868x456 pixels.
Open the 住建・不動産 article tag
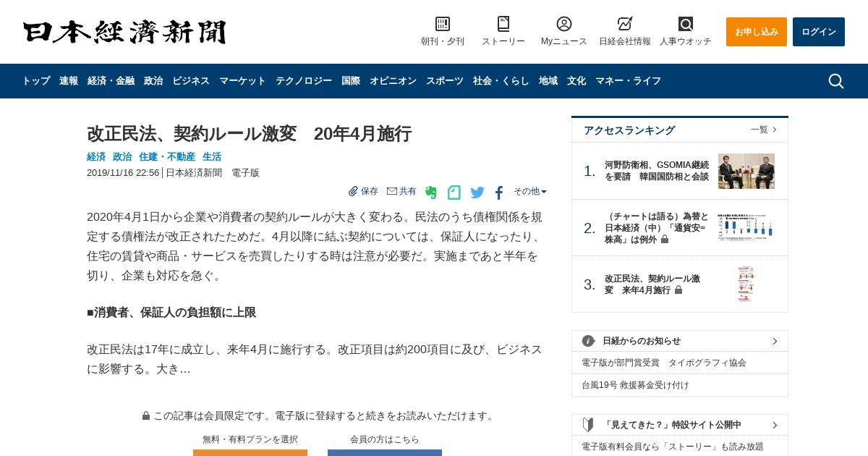(x=167, y=156)
